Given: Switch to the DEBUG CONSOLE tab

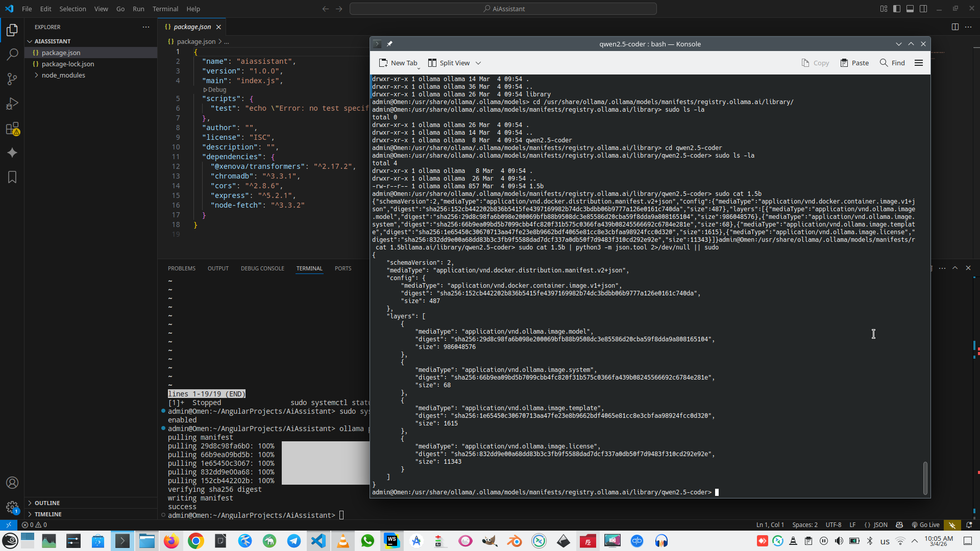Looking at the screenshot, I should pos(262,268).
